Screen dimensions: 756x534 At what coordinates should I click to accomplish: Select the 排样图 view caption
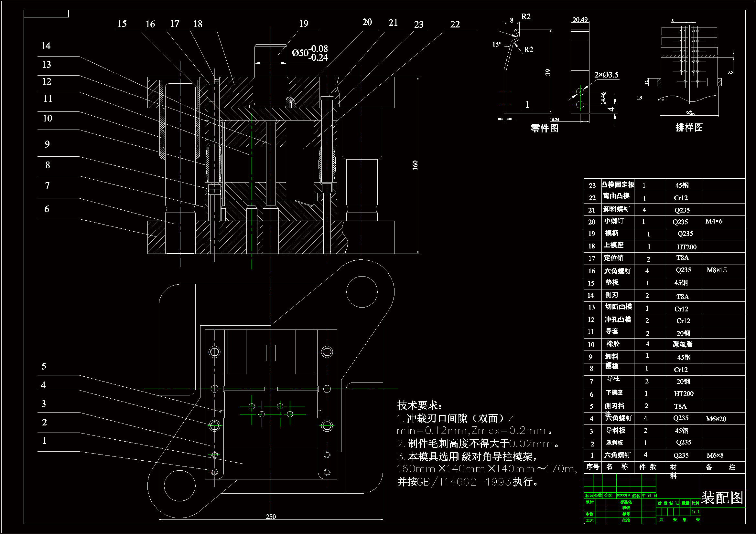click(689, 127)
